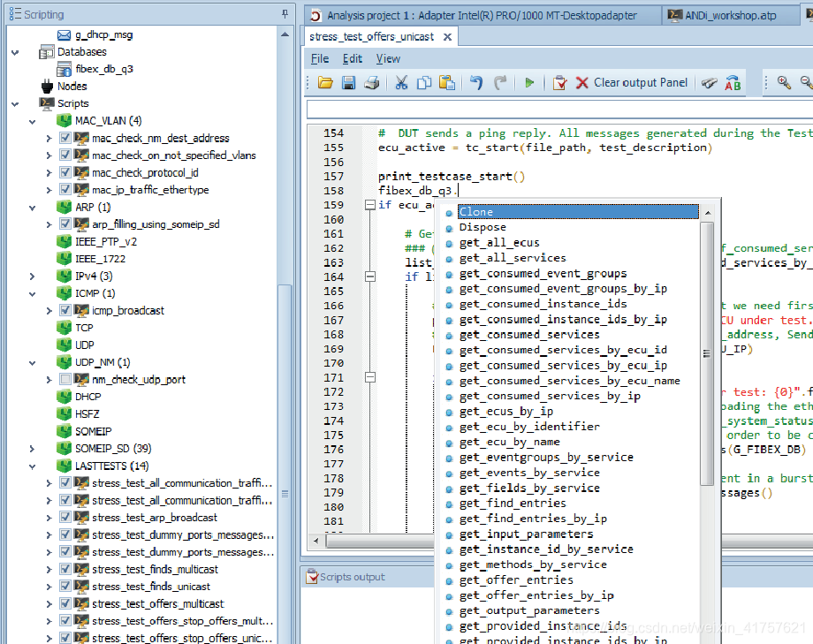The image size is (813, 644).
Task: Uncheck the icmp_broadcast checkbox
Action: point(65,310)
